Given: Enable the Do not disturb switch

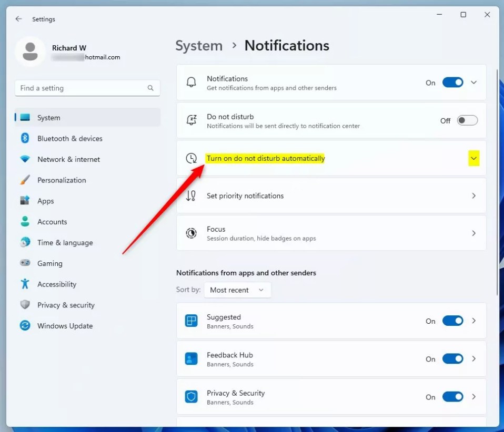Looking at the screenshot, I should click(x=467, y=120).
